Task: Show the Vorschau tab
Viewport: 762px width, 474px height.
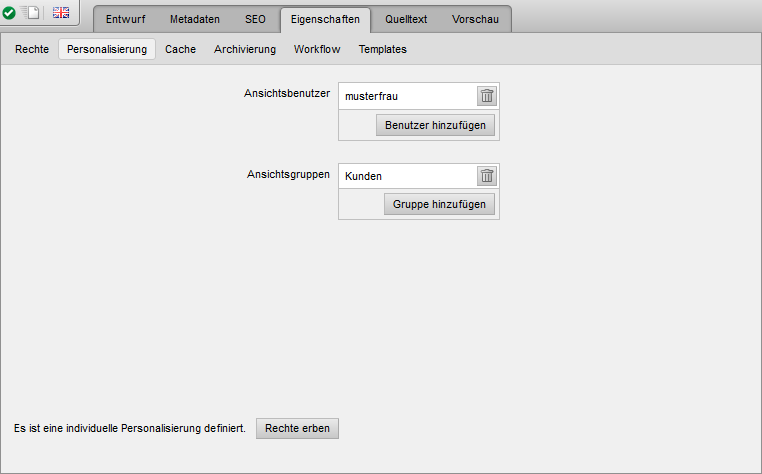Action: [475, 19]
